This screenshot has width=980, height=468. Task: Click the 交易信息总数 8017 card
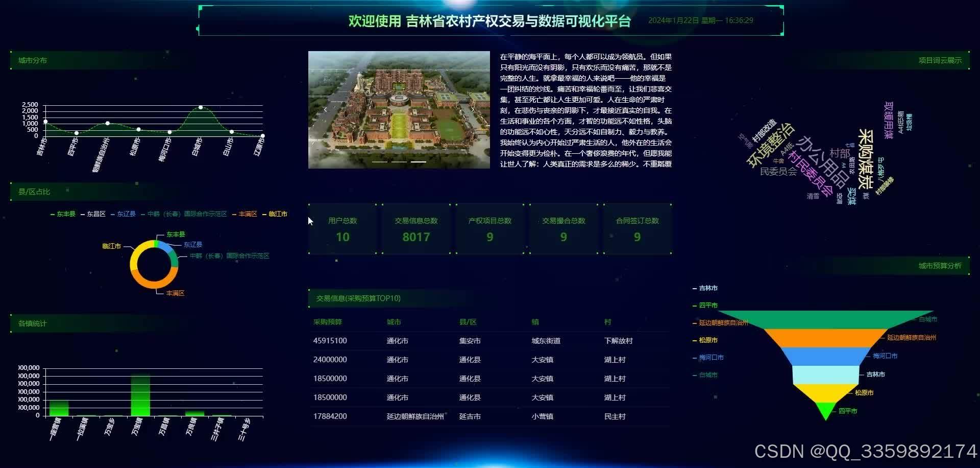416,229
